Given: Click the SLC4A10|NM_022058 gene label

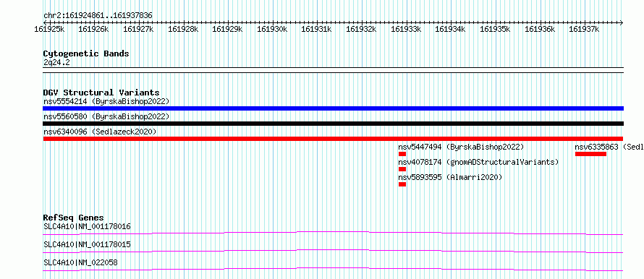Looking at the screenshot, I should pos(80,262).
